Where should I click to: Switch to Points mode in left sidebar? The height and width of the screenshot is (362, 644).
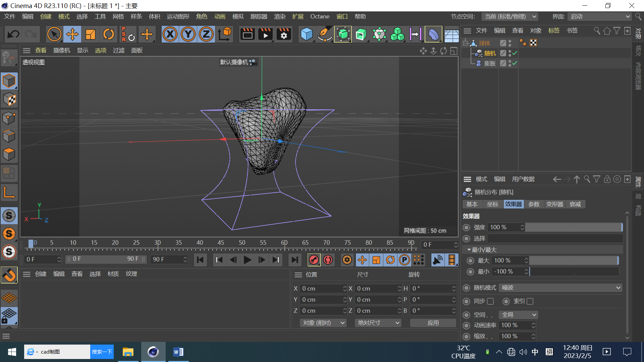click(9, 118)
